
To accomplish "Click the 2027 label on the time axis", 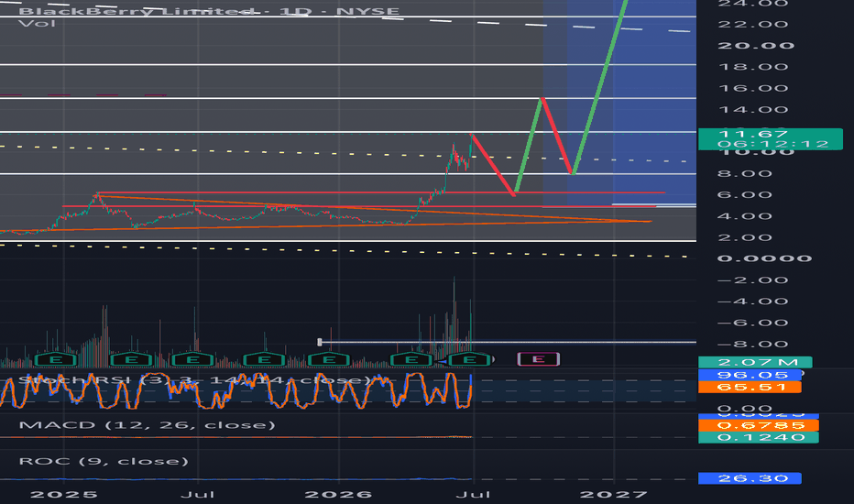I will (613, 495).
